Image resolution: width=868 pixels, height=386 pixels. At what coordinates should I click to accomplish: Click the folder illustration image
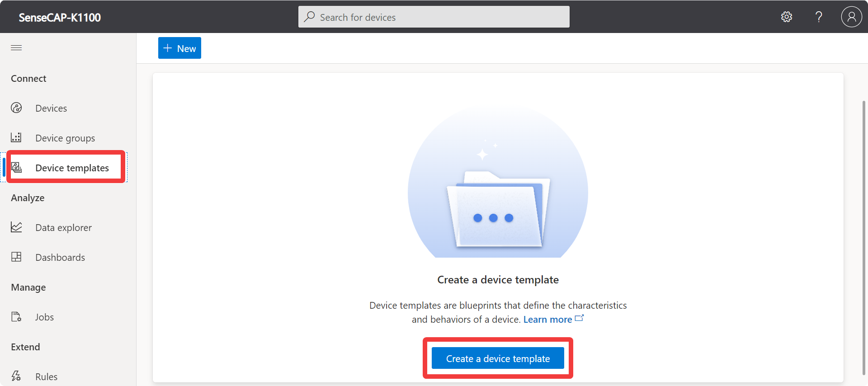(x=498, y=181)
